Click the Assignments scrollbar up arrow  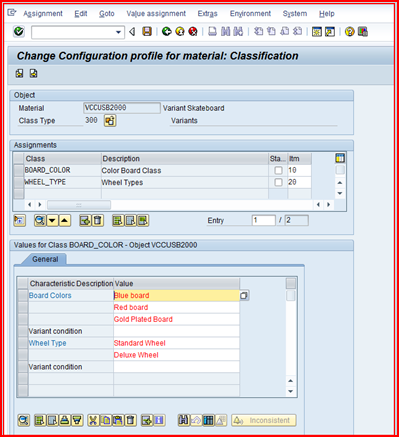pos(340,183)
